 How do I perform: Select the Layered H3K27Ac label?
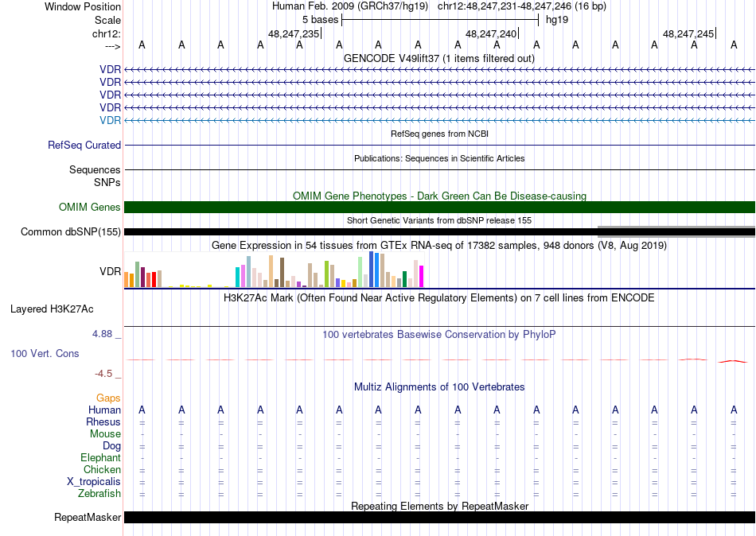pos(52,309)
